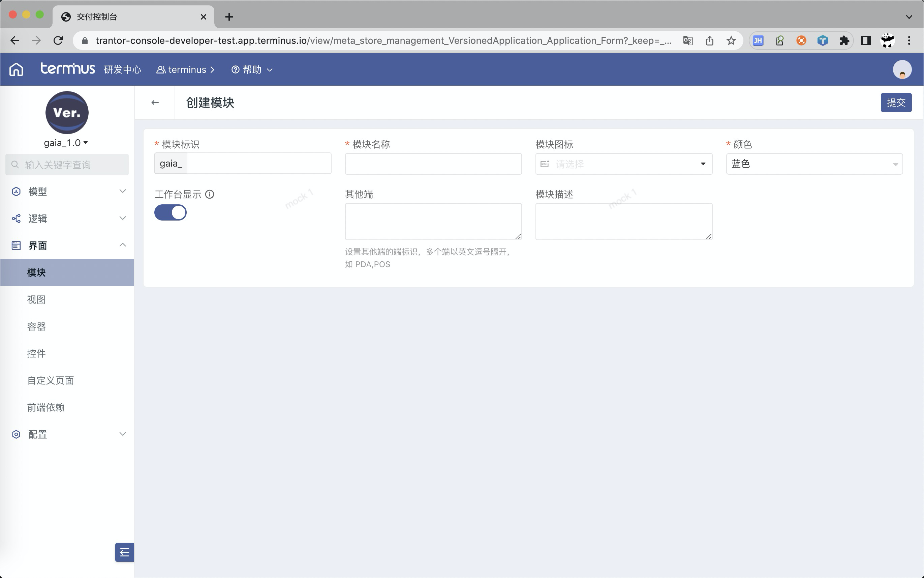
Task: Click Google Translate icon in address bar
Action: [687, 40]
